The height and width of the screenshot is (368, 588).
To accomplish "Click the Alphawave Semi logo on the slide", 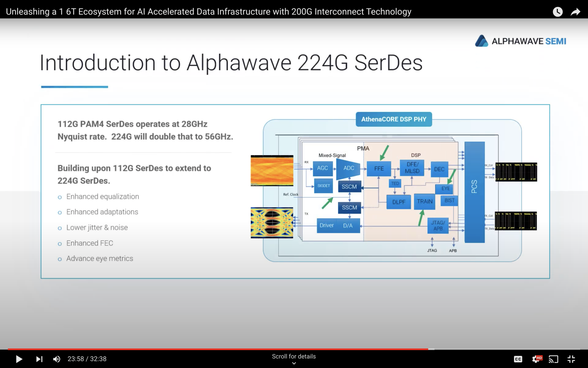I will click(521, 41).
